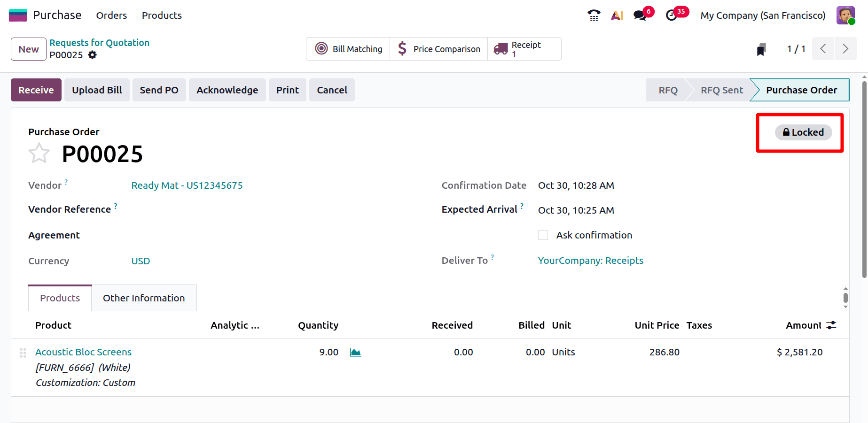The width and height of the screenshot is (868, 423).
Task: Change sort order using the Amount sort control
Action: [x=831, y=325]
